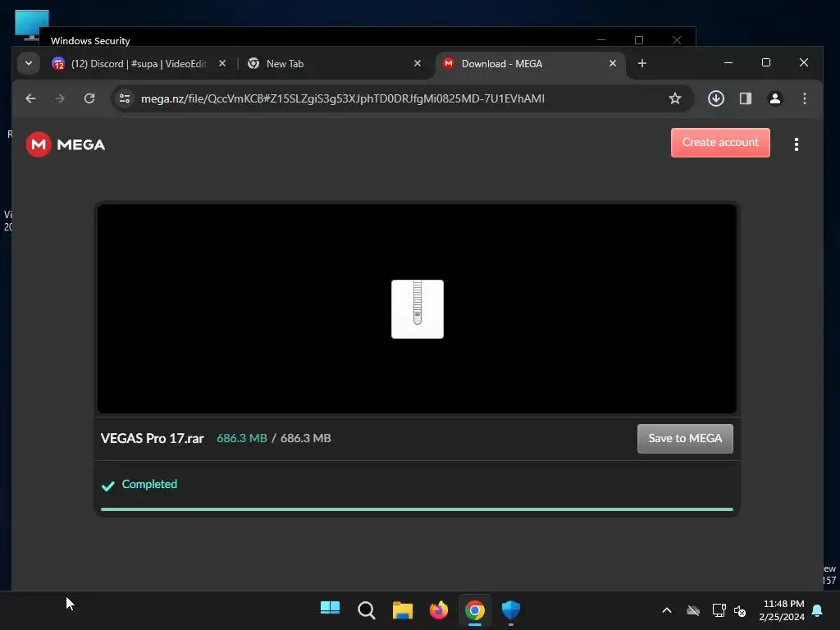Click muted volume tray icon
The image size is (840, 630).
(740, 610)
